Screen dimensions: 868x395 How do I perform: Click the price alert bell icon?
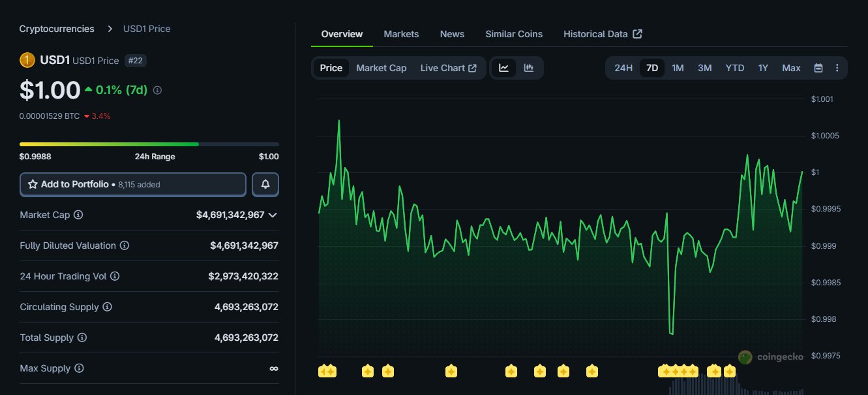click(x=265, y=185)
